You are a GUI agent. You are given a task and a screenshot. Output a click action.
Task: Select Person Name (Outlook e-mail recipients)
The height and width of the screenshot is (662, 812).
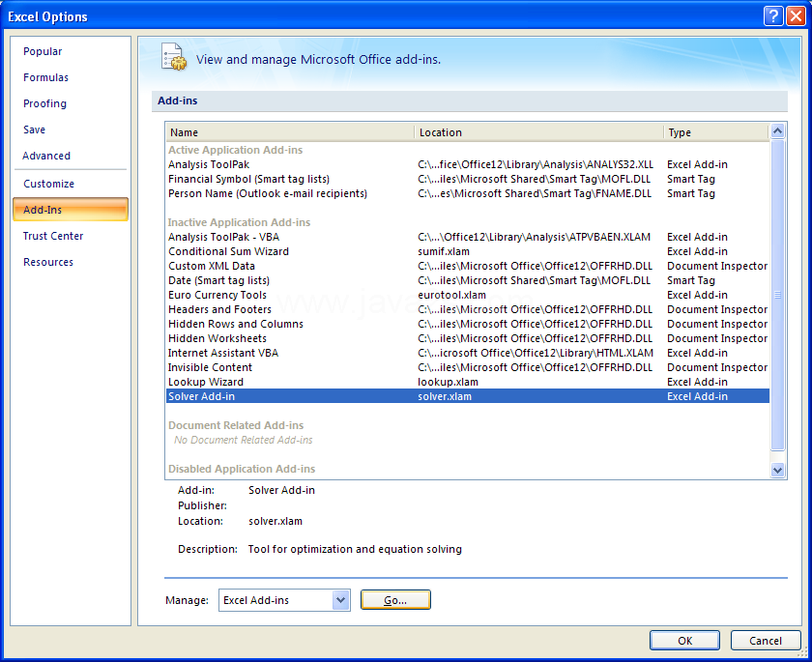click(468, 193)
